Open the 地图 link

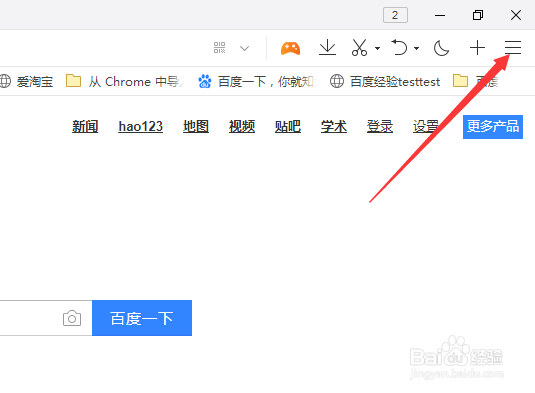(x=196, y=127)
